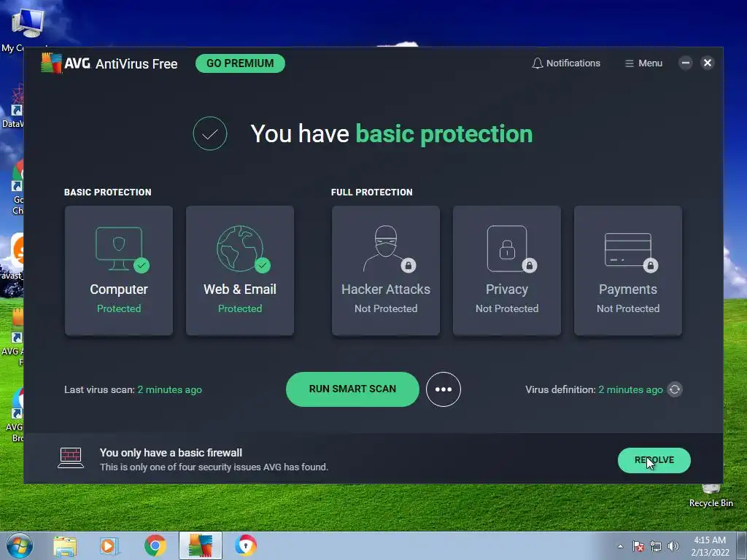747x560 pixels.
Task: Click 'Protected' under Computer
Action: pos(119,308)
